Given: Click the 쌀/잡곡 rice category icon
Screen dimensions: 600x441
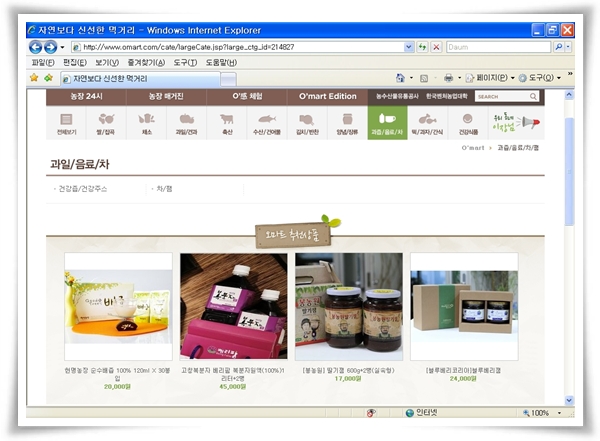Looking at the screenshot, I should point(106,124).
